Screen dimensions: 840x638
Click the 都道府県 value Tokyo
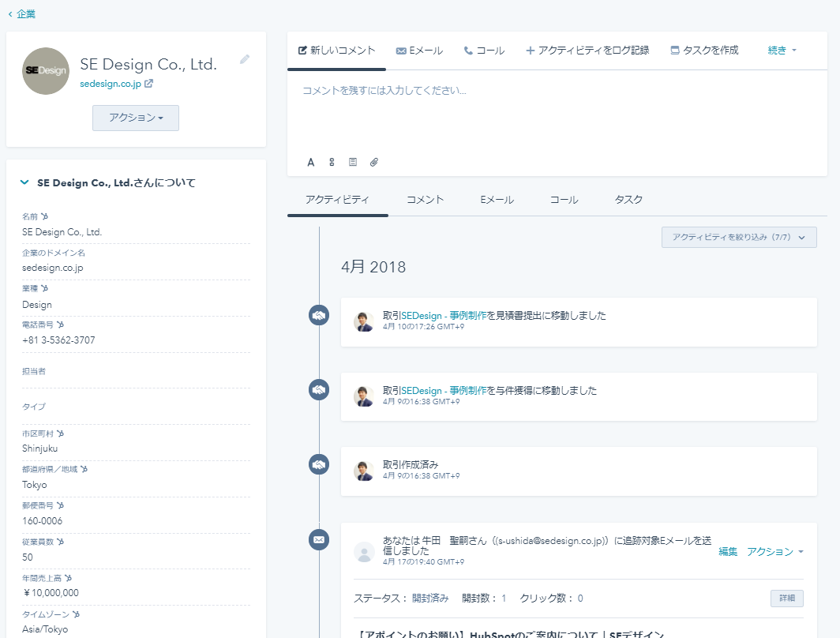click(34, 485)
